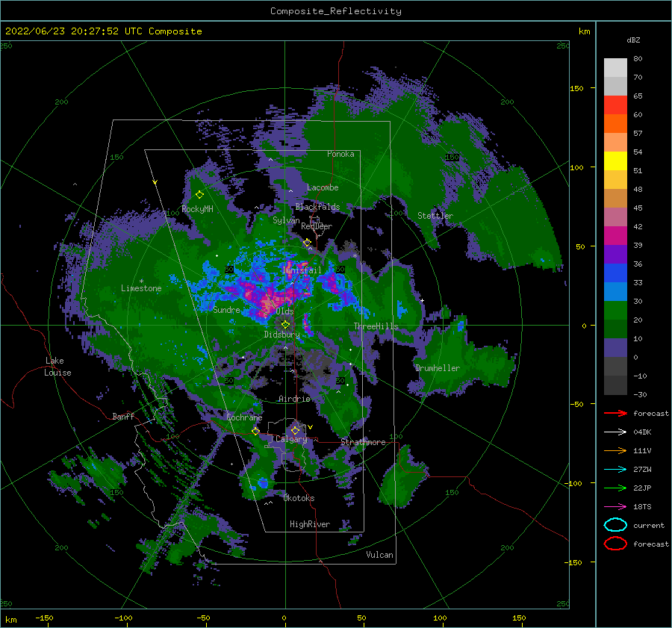Click the dBZ legend heading

point(633,40)
